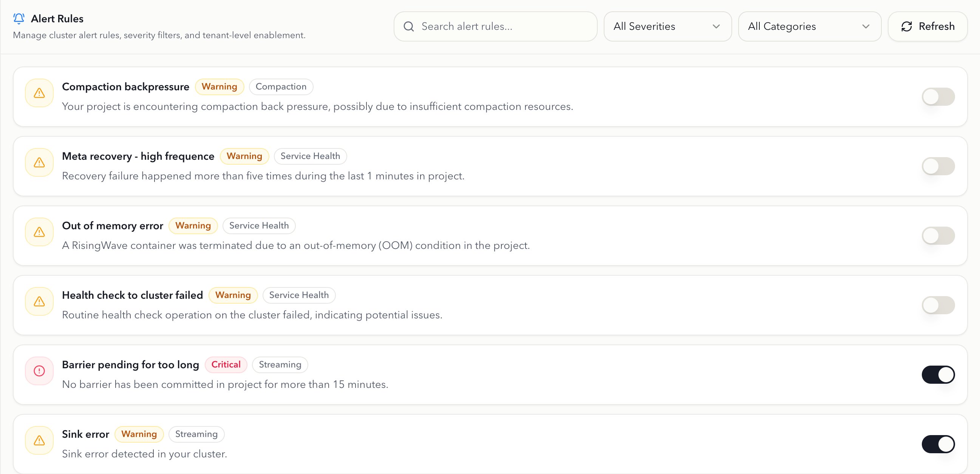Click description 'A RisingWave container was terminated'
980x474 pixels.
coord(296,246)
